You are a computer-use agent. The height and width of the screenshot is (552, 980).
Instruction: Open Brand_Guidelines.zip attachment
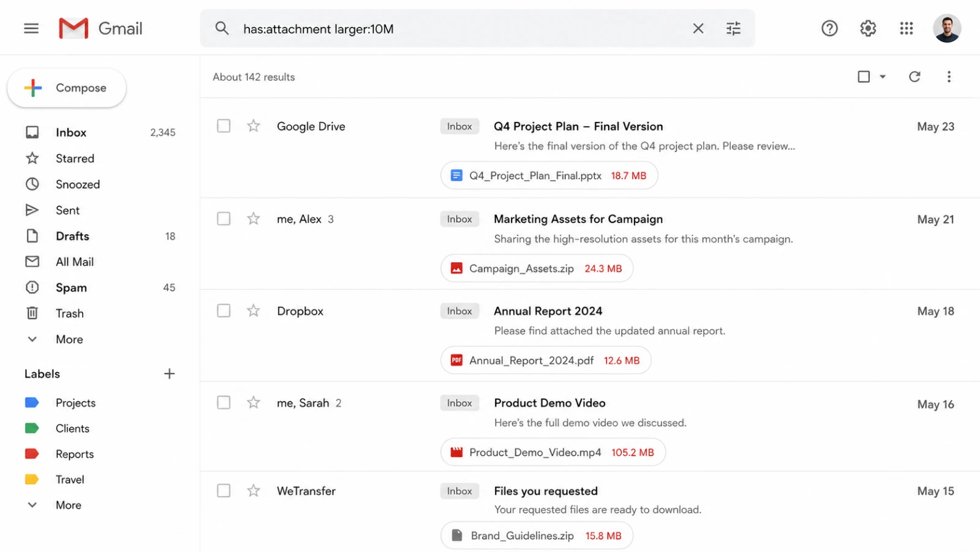click(x=537, y=535)
